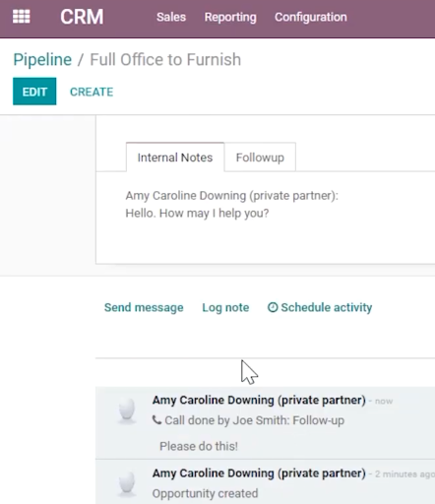Switch to the Followup tab
This screenshot has width=435, height=504.
coord(260,157)
